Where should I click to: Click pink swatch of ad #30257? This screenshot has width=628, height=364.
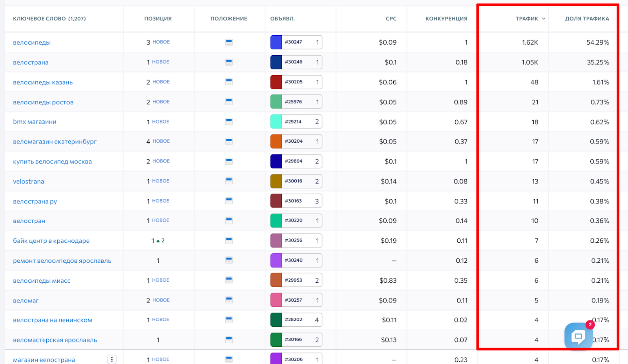[276, 300]
